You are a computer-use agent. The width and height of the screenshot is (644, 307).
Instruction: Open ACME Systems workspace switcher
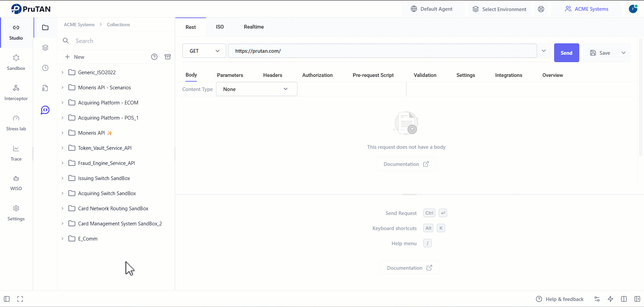click(x=587, y=9)
